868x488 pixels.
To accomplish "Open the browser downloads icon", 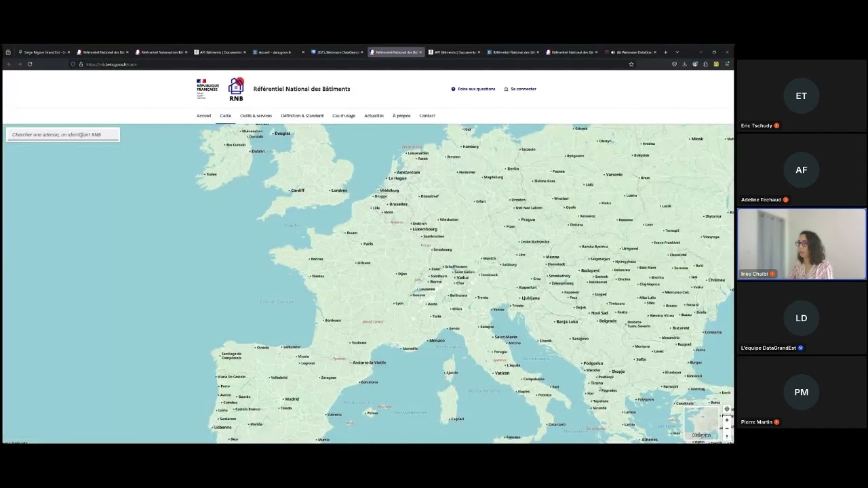I will coord(684,64).
